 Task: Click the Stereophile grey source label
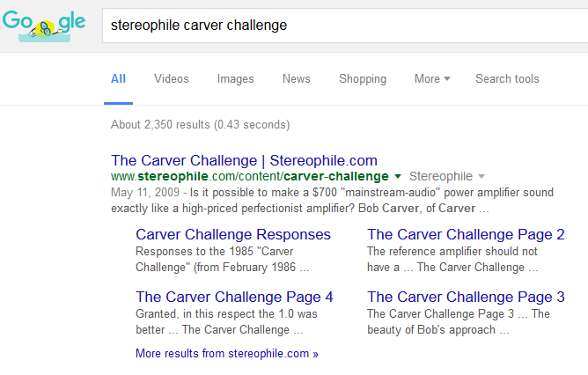point(441,176)
